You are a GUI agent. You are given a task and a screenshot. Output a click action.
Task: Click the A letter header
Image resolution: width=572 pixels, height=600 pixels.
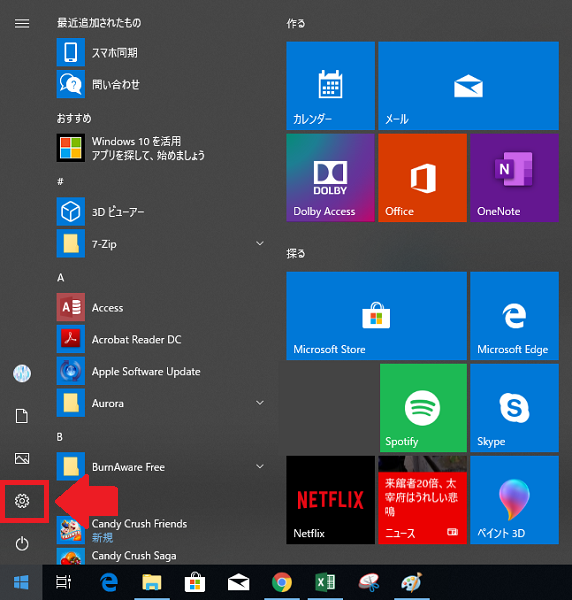point(60,277)
